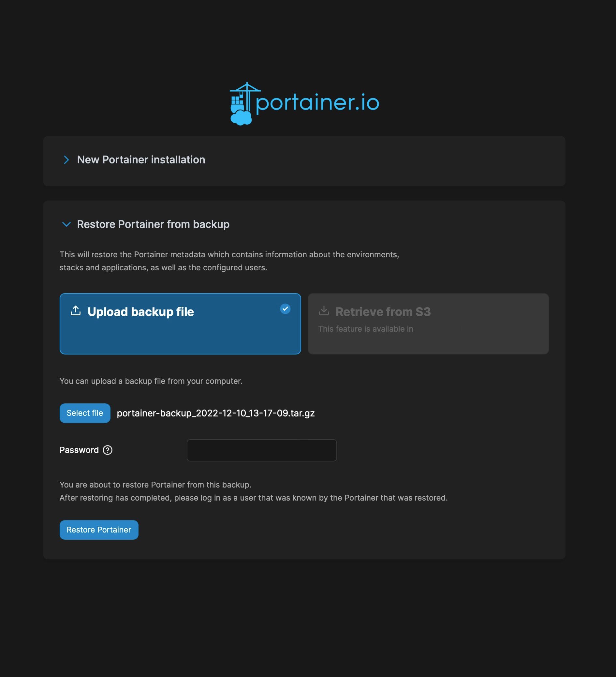Click the download icon beside Retrieve from S3
Viewport: 616px width, 677px height.
point(324,311)
